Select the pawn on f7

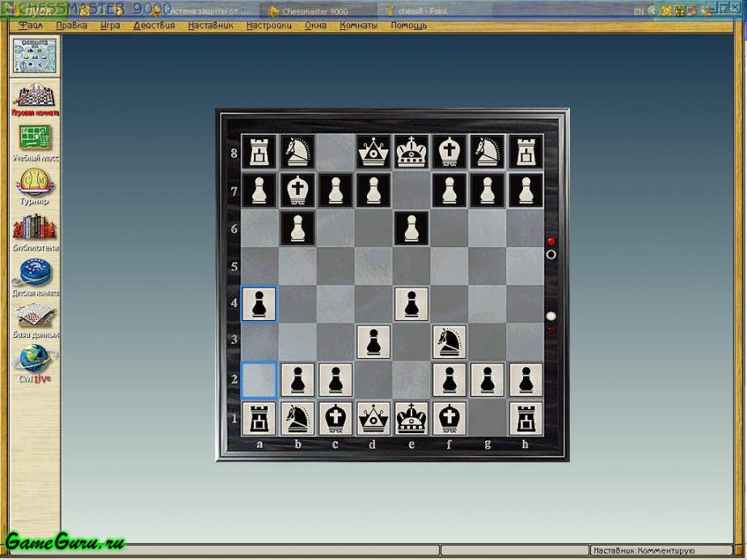[449, 190]
